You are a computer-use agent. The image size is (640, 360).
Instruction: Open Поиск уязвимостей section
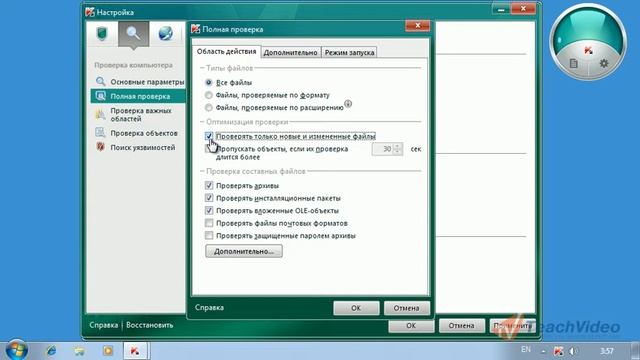coord(142,147)
